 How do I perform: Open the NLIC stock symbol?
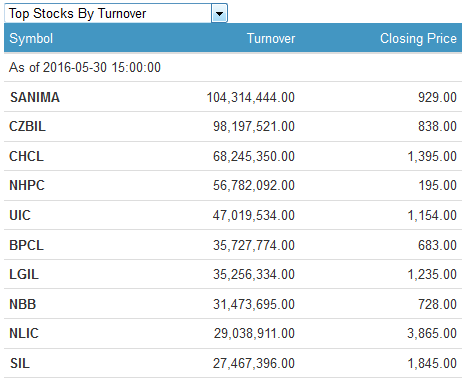24,333
